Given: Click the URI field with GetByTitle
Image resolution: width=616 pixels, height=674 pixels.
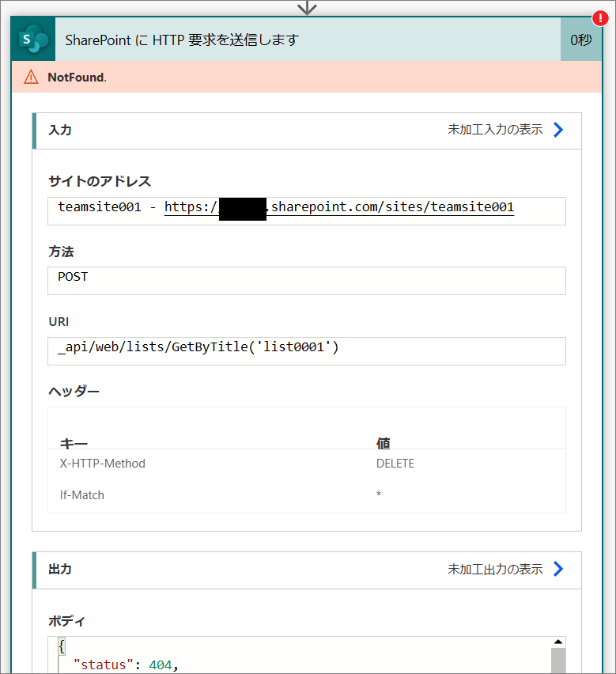Looking at the screenshot, I should pos(307,351).
